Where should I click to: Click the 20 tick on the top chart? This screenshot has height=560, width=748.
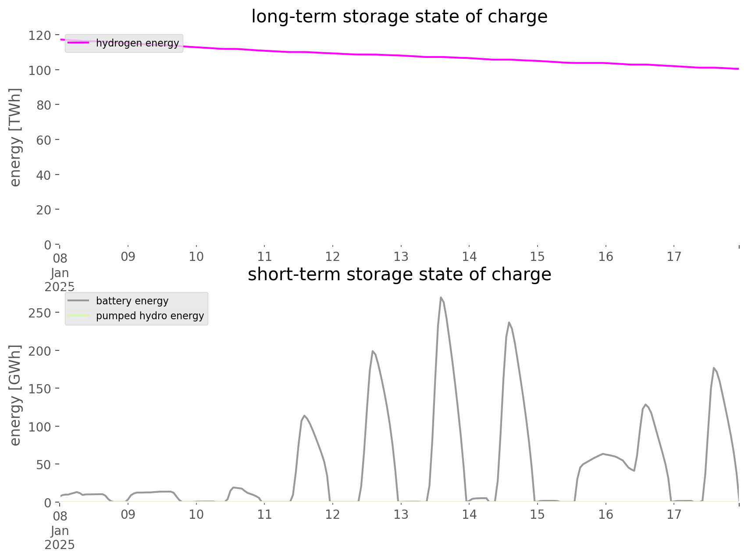pyautogui.click(x=44, y=210)
